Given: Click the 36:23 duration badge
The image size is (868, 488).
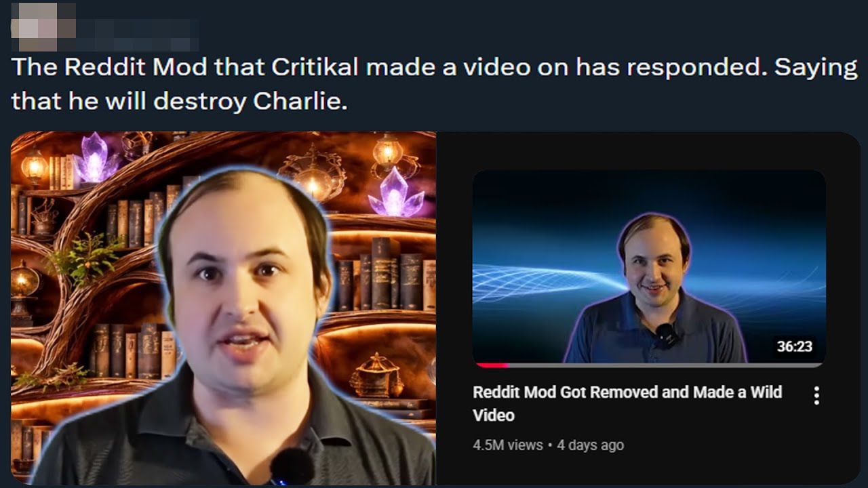Looking at the screenshot, I should pyautogui.click(x=794, y=346).
